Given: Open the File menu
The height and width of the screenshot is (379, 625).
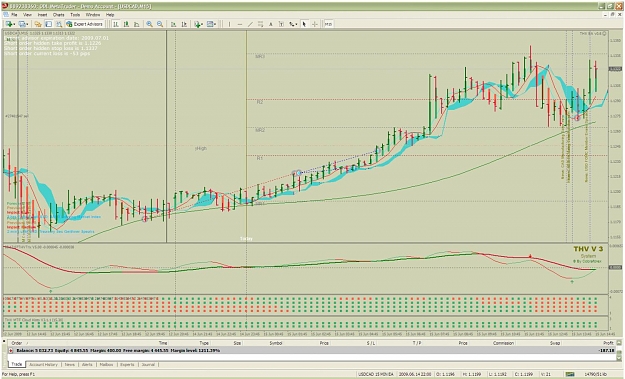Looking at the screenshot, I should tap(14, 15).
